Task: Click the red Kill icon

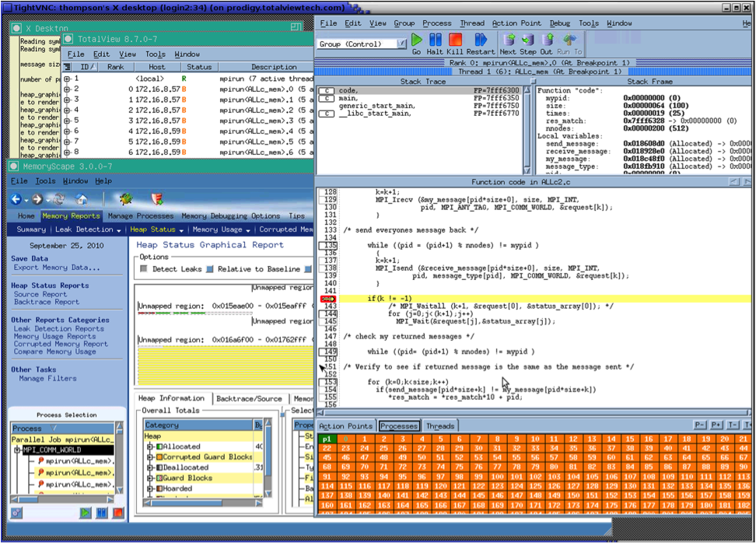Action: click(455, 40)
